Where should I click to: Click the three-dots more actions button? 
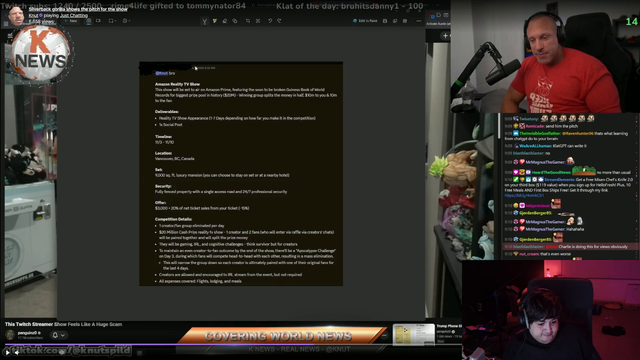pos(384,335)
